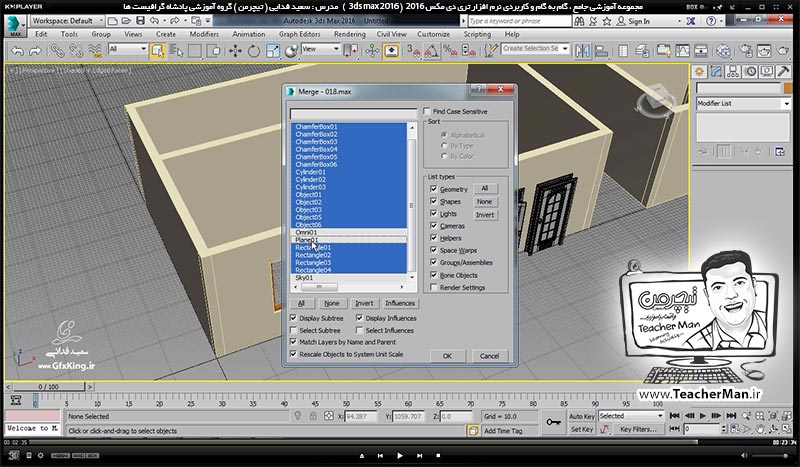Viewport: 800px width, 467px height.
Task: Activate the Unlink Selection tool
Action: (x=76, y=51)
